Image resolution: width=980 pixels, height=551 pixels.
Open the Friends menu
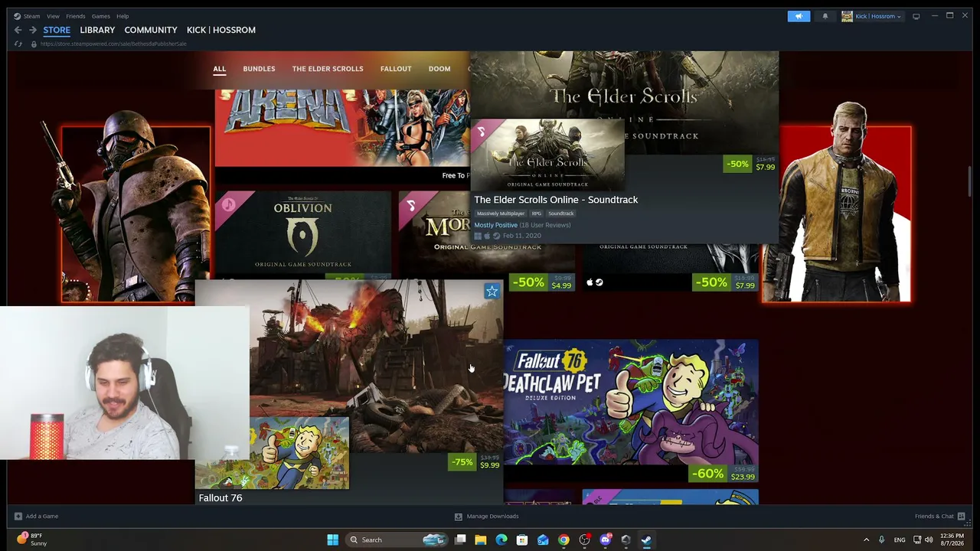click(76, 16)
